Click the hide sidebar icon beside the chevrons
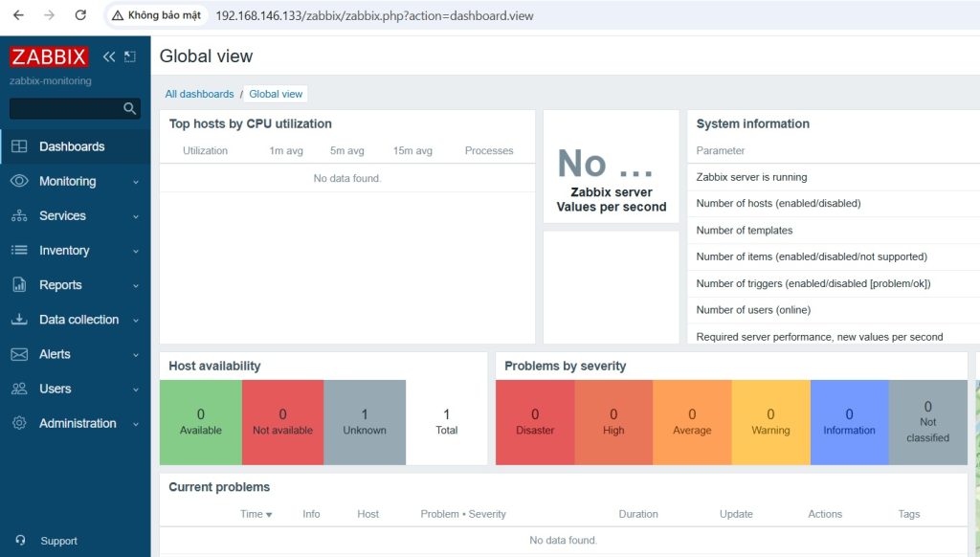The width and height of the screenshot is (980, 557). pyautogui.click(x=130, y=57)
